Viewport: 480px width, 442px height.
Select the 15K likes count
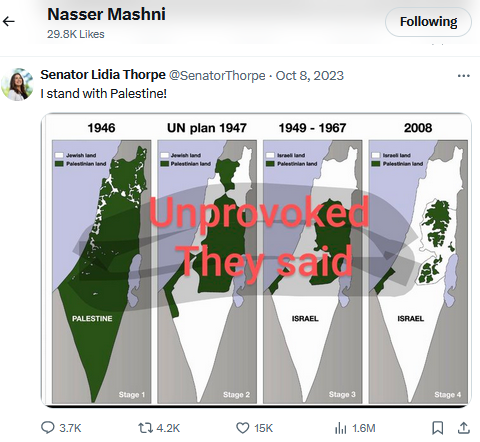pos(263,428)
